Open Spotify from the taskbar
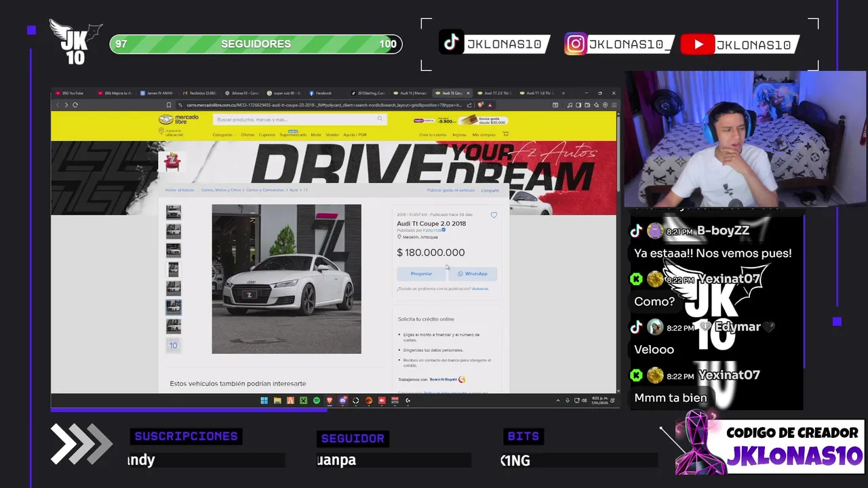Image resolution: width=868 pixels, height=488 pixels. coord(317,401)
